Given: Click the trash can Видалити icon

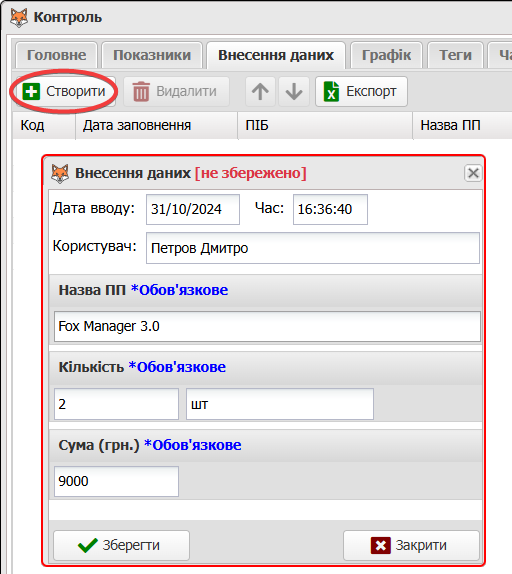Looking at the screenshot, I should pos(141,92).
